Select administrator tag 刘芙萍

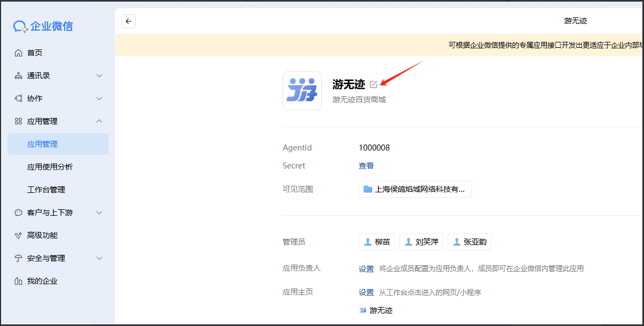click(x=422, y=242)
